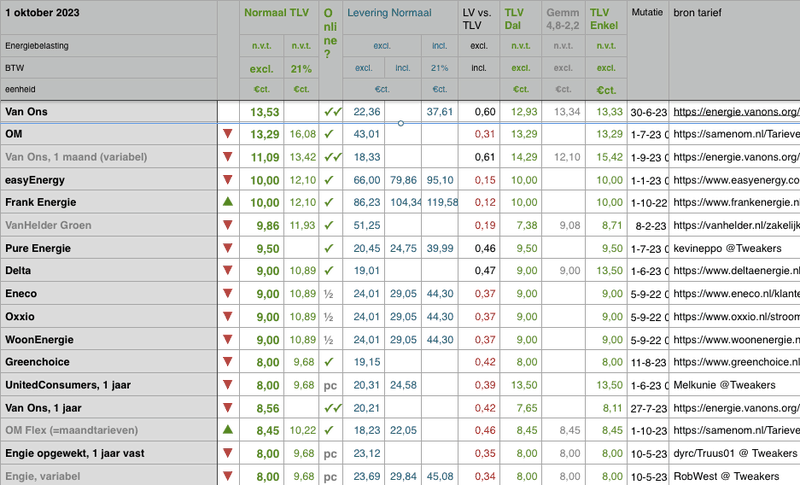
Task: Click the TLV Enkel column header
Action: (x=604, y=19)
